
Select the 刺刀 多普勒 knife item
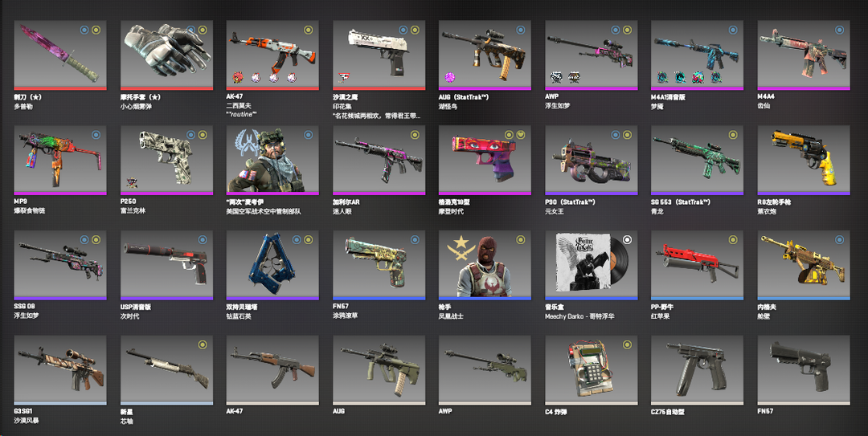(59, 55)
